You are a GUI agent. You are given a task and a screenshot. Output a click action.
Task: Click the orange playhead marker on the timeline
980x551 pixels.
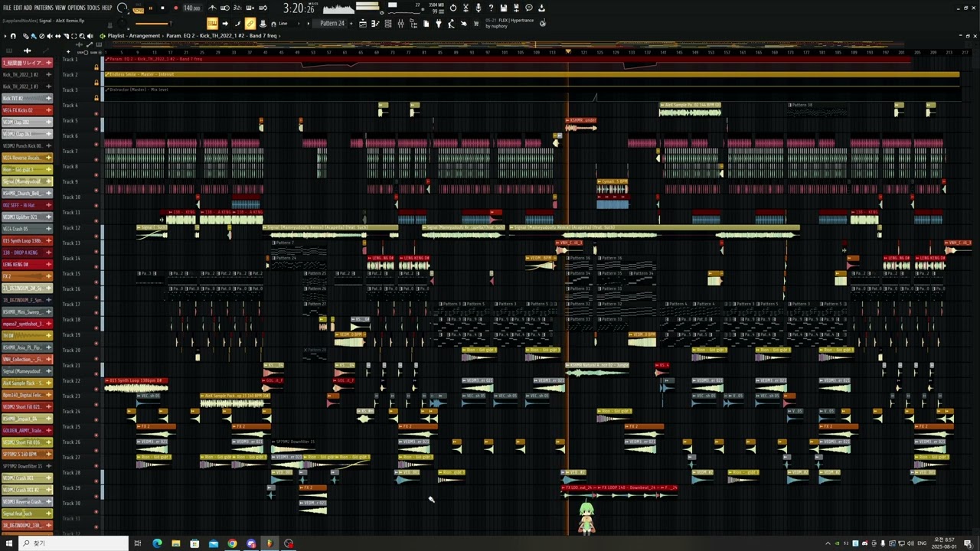point(568,51)
